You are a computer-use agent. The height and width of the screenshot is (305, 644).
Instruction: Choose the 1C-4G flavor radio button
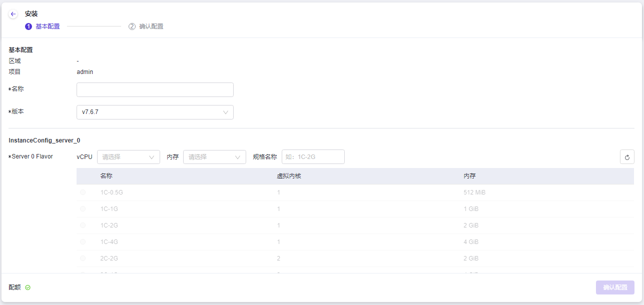[x=83, y=242]
